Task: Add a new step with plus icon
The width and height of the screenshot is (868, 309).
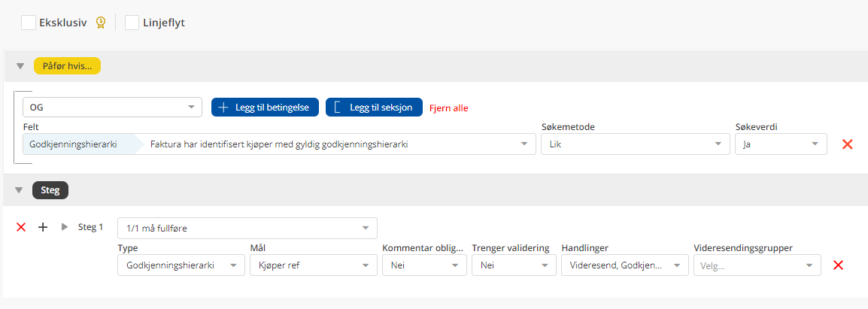Action: tap(43, 227)
